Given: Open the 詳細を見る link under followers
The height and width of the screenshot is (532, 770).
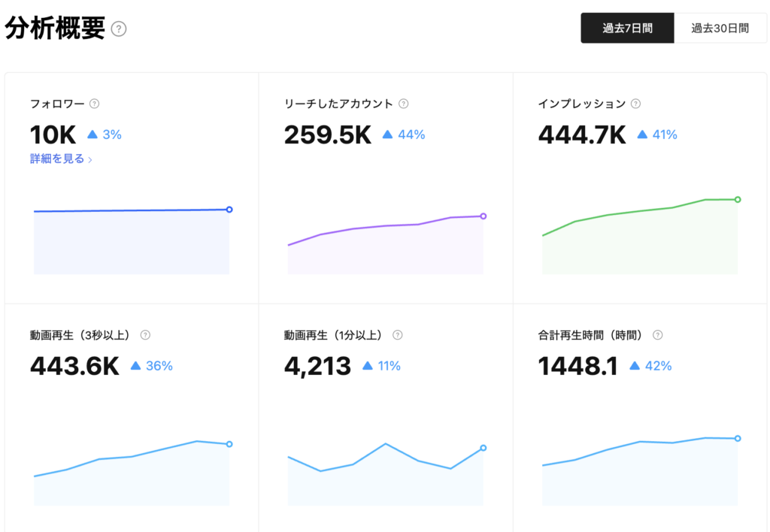Looking at the screenshot, I should [x=57, y=159].
